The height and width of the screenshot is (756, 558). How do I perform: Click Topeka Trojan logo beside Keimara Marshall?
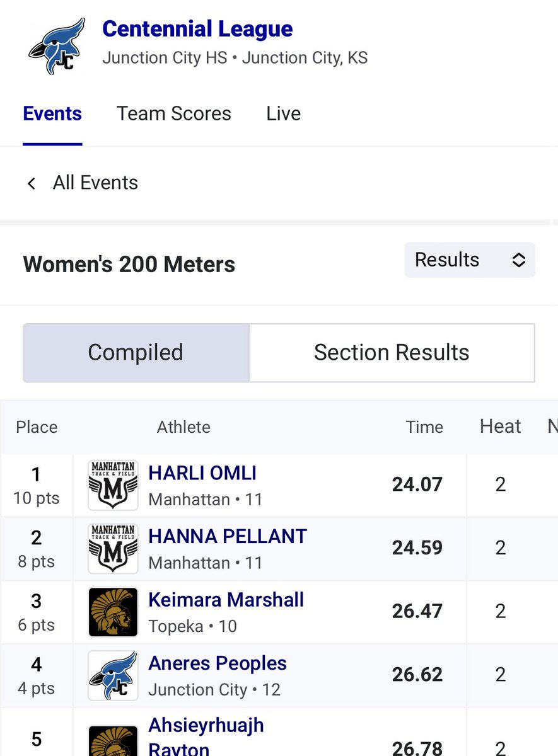113,612
